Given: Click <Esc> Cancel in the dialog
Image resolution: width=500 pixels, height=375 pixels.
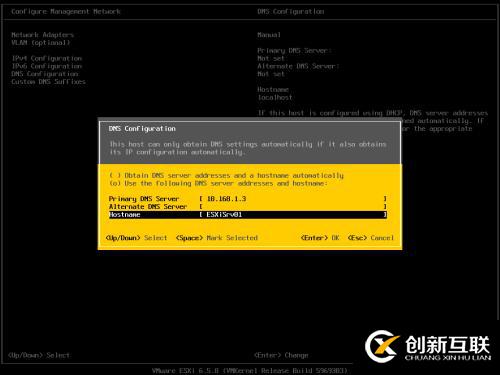Looking at the screenshot, I should click(371, 238).
